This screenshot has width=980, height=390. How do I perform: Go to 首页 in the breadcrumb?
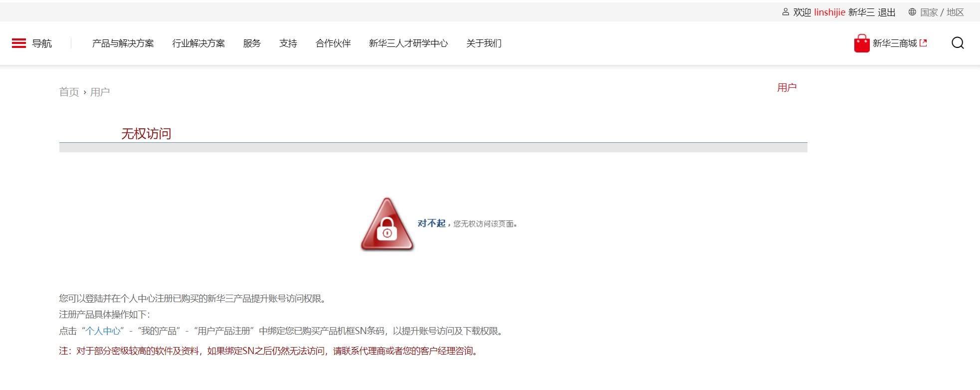[69, 92]
